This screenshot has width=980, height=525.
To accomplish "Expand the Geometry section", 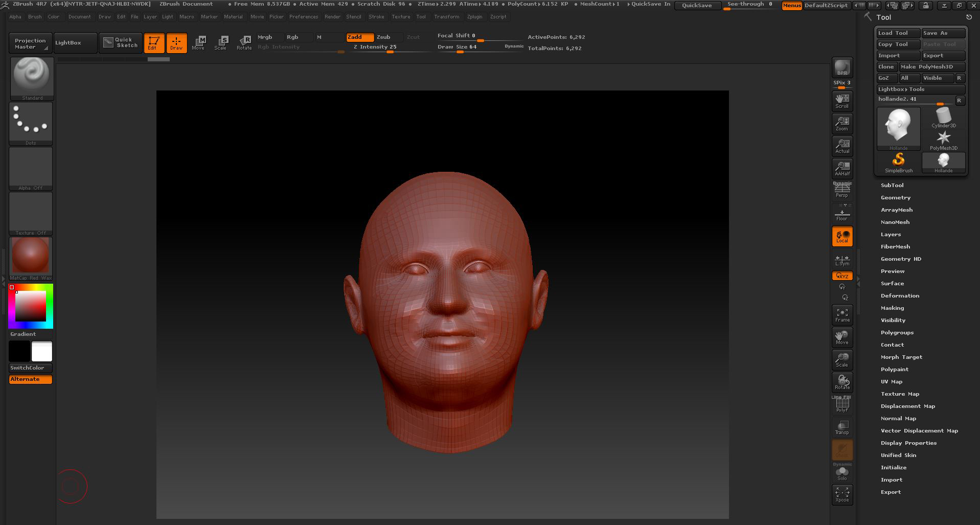I will coord(895,197).
